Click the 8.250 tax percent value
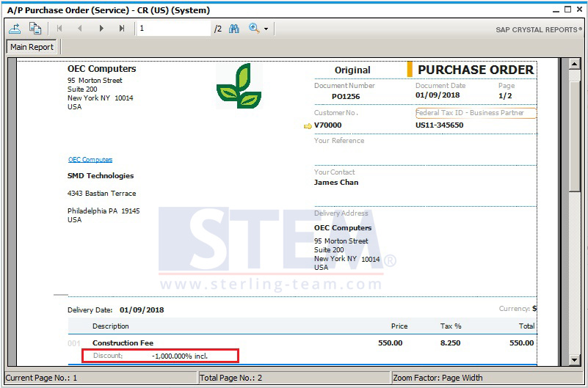The width and height of the screenshot is (588, 388). click(450, 343)
